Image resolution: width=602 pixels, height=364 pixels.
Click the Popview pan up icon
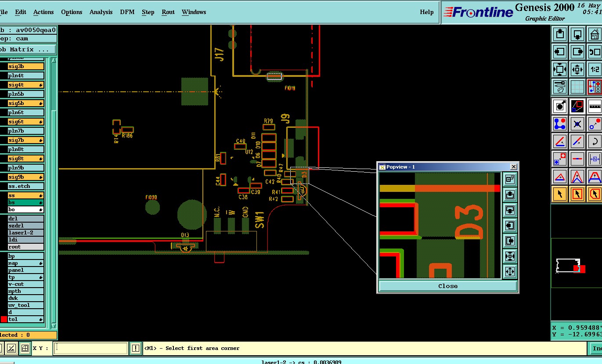[510, 195]
